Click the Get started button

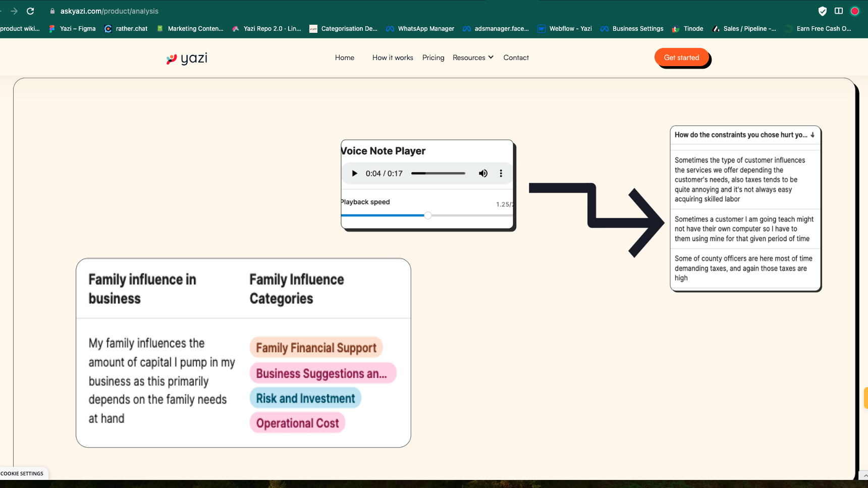(x=682, y=58)
